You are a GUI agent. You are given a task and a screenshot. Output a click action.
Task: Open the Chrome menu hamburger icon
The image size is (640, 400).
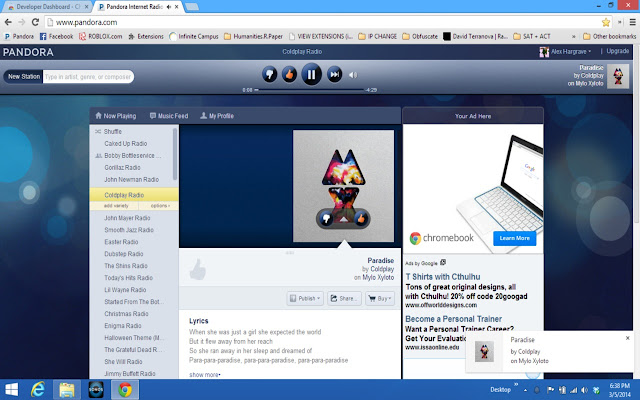coord(633,22)
